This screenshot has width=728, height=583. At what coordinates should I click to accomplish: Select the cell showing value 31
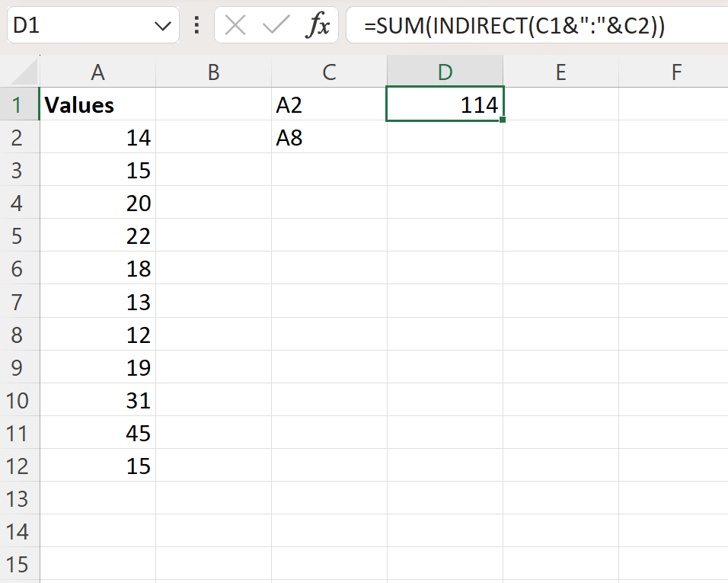coord(97,400)
